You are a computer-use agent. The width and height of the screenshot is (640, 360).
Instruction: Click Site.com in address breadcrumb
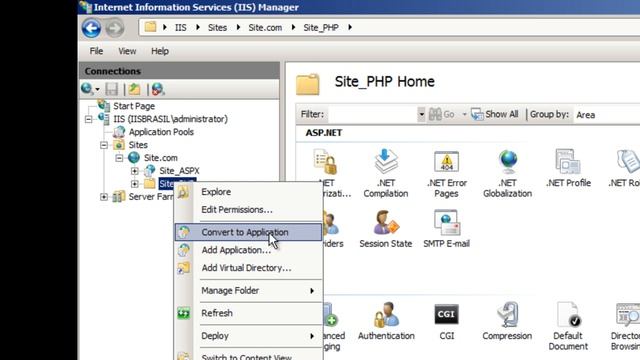point(265,27)
